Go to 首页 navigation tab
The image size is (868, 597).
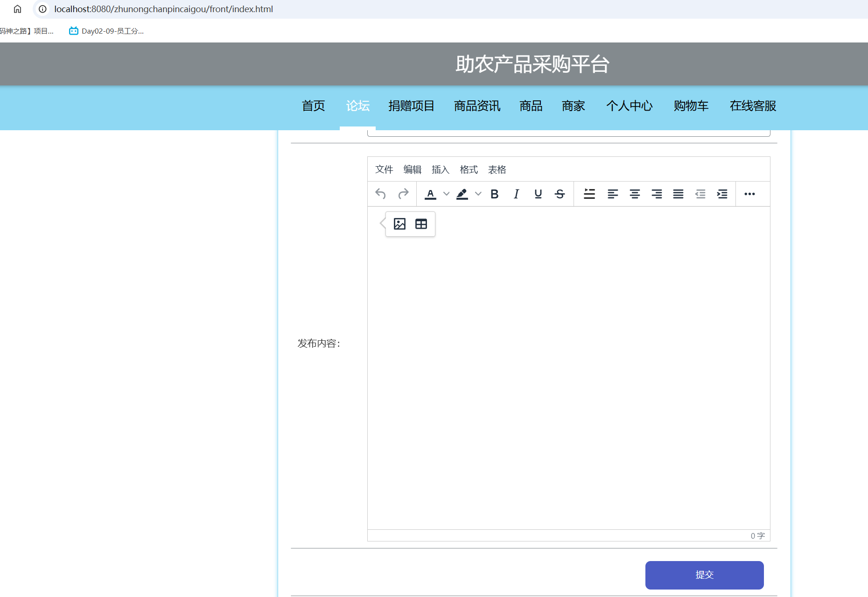313,106
